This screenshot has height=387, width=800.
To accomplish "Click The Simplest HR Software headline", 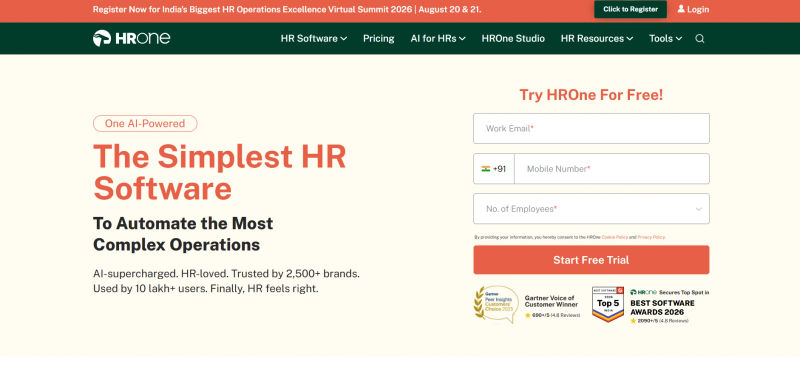I will click(219, 172).
